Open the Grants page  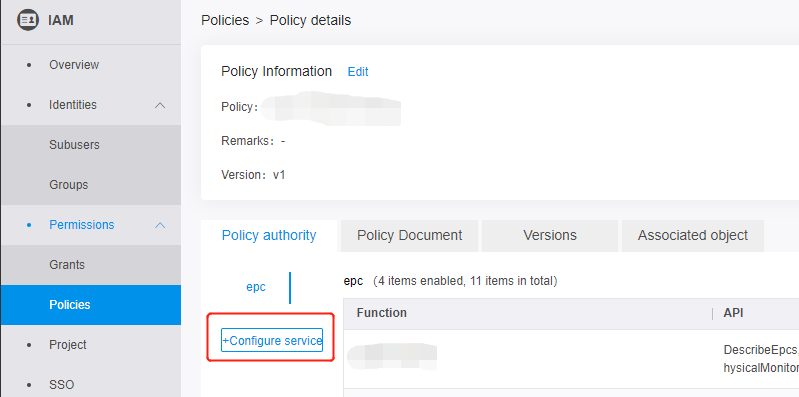tap(67, 265)
